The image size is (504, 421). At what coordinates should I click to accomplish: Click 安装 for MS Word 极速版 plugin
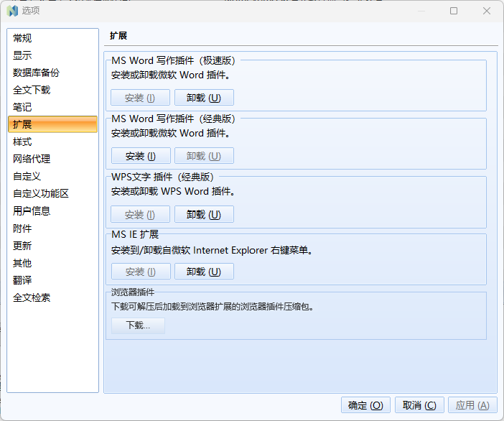click(x=140, y=98)
